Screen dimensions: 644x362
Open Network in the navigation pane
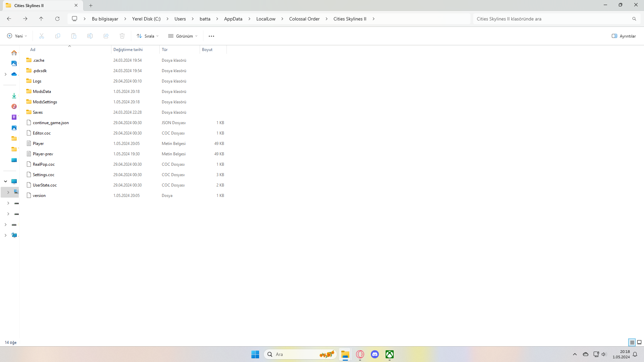[x=14, y=235]
